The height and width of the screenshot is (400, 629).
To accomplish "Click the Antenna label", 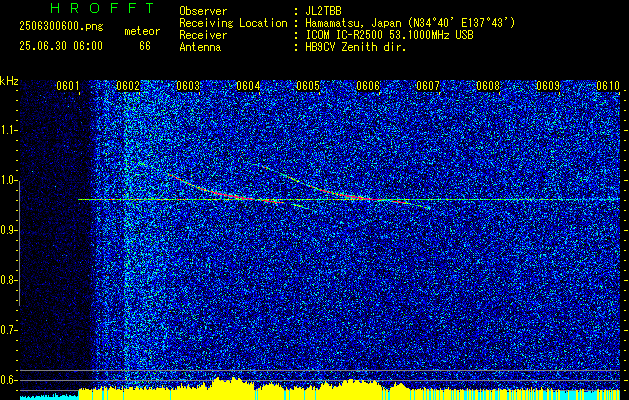I will 200,47.
